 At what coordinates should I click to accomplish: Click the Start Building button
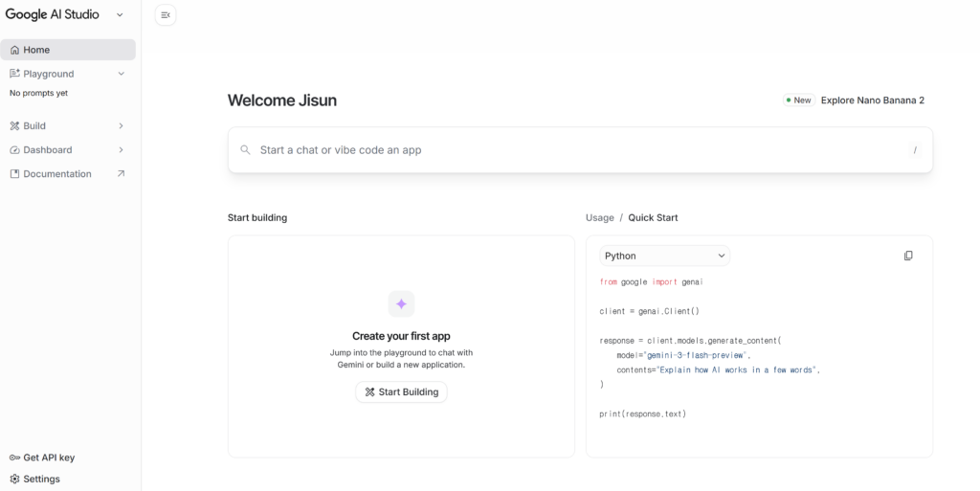401,392
